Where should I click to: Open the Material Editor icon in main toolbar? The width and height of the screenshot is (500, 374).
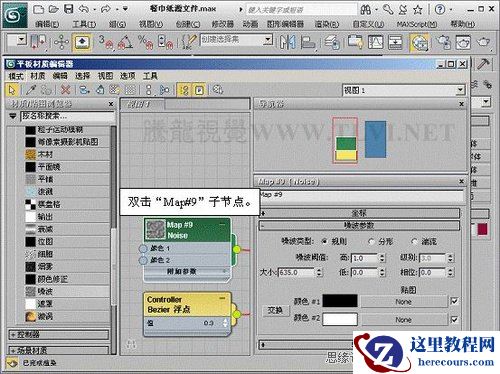tap(419, 42)
